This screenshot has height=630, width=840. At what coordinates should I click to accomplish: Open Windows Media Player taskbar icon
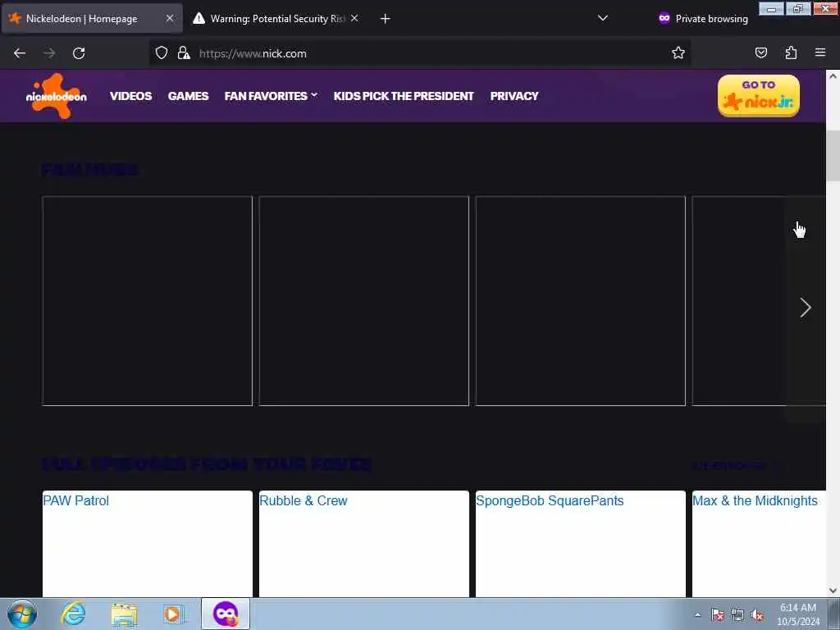pos(174,614)
